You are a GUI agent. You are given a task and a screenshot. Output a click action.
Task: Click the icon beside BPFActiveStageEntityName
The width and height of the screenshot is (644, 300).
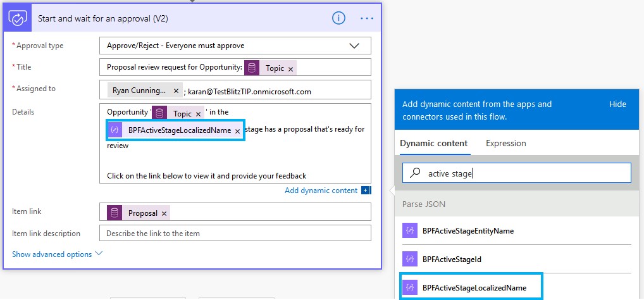(410, 230)
